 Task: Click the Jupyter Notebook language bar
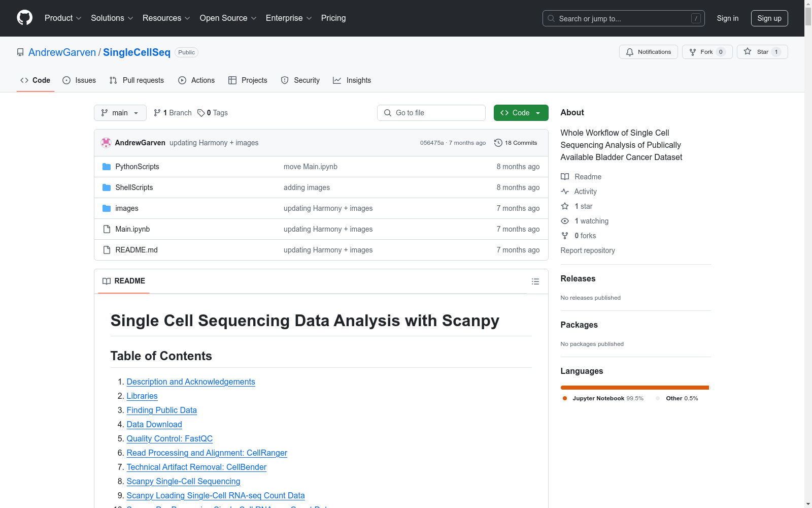coord(634,388)
